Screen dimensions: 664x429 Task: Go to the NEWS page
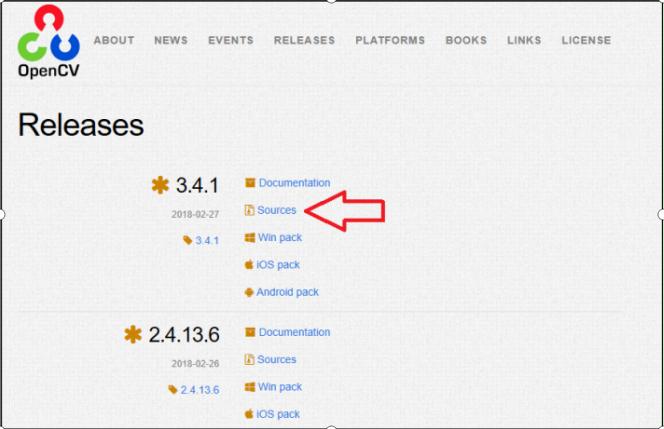coord(171,40)
